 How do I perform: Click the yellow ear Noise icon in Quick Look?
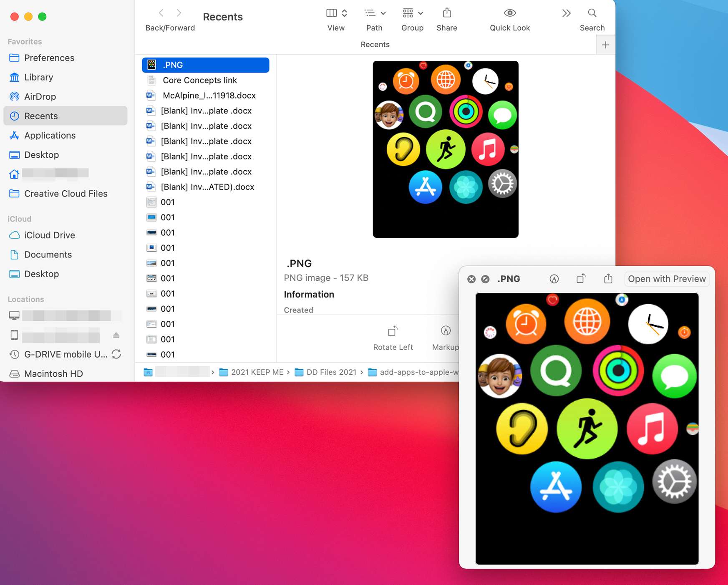click(x=522, y=429)
